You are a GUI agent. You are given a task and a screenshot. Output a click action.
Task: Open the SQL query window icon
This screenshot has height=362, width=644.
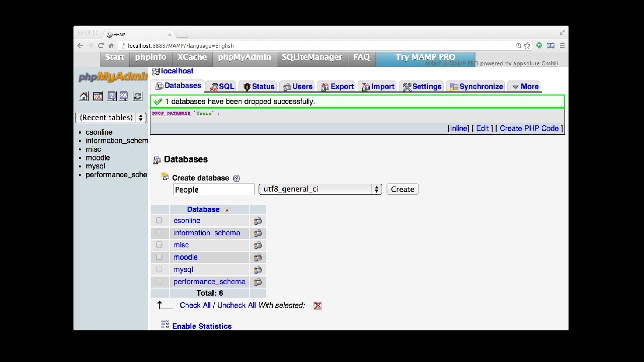[x=98, y=97]
